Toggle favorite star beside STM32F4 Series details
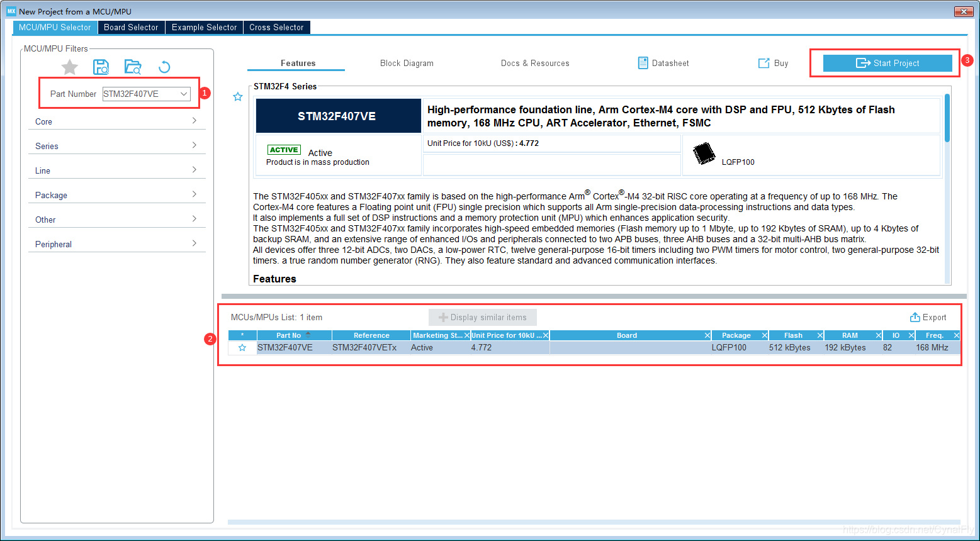 pos(238,97)
